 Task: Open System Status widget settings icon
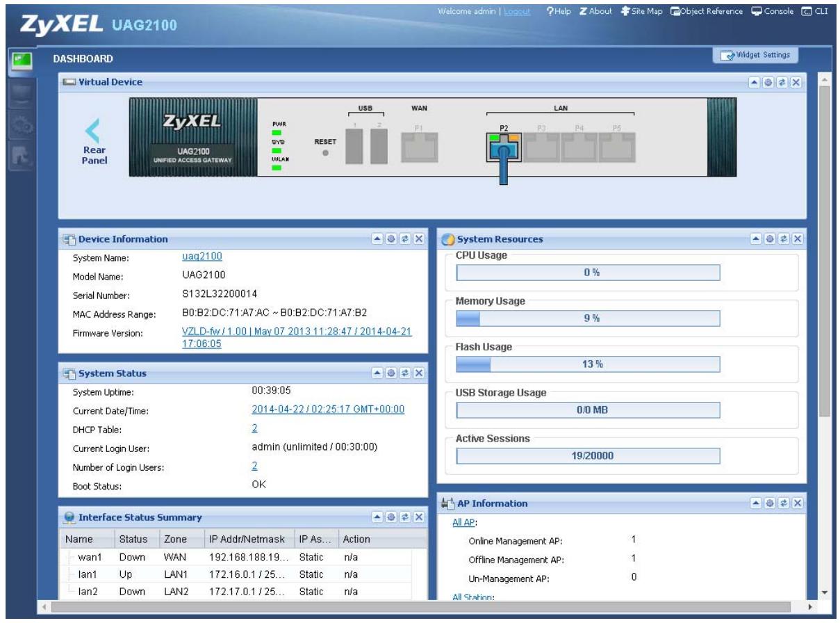[x=392, y=373]
